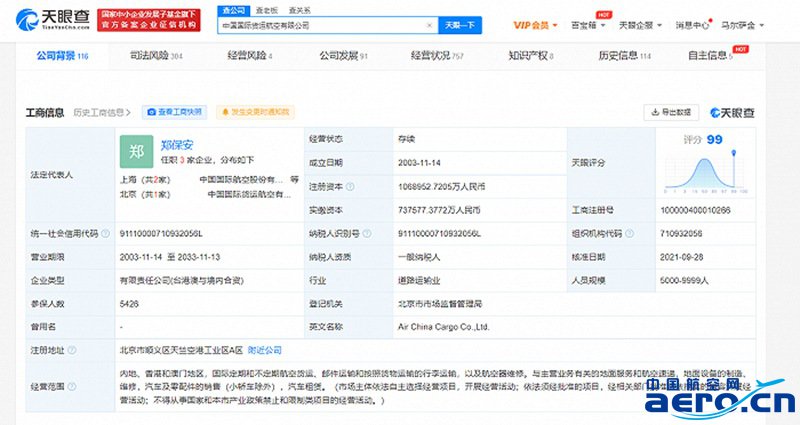800x425 pixels.
Task: Click the 核准日期 value 2021-09-28
Action: 682,257
